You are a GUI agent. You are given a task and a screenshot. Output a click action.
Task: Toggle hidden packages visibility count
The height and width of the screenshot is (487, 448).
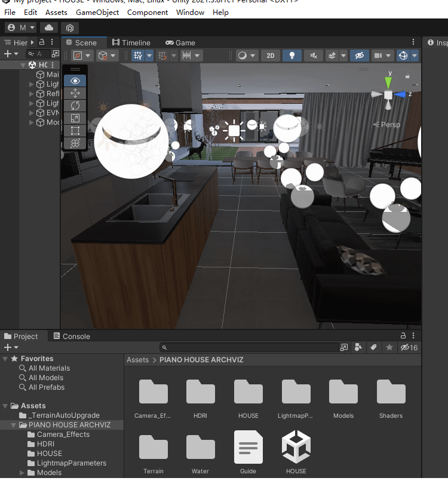tap(409, 347)
